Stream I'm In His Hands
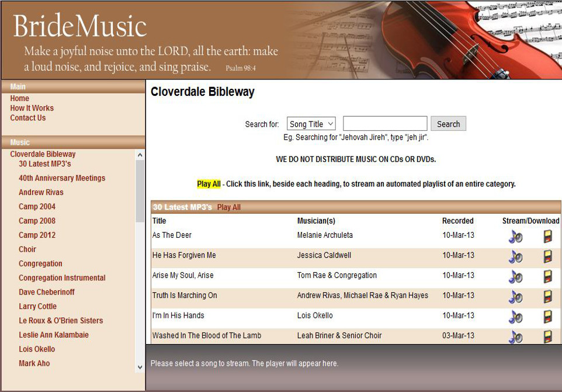 [x=515, y=317]
